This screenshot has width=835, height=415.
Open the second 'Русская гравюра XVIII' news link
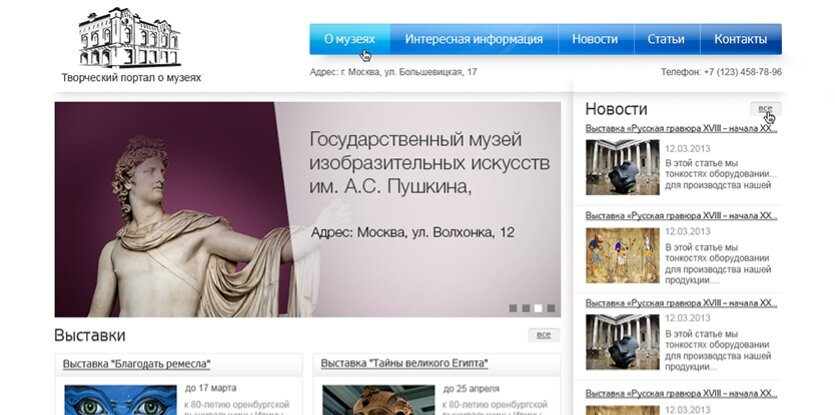coord(681,216)
